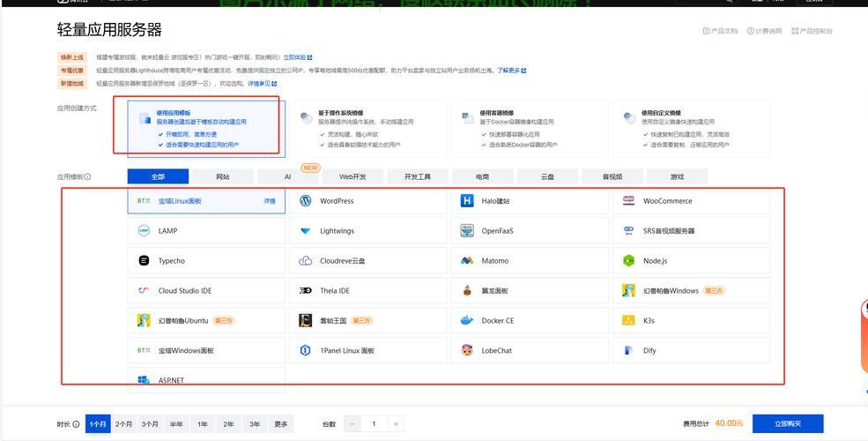Click info icon beside 时长 label
This screenshot has width=868, height=441.
(x=76, y=424)
